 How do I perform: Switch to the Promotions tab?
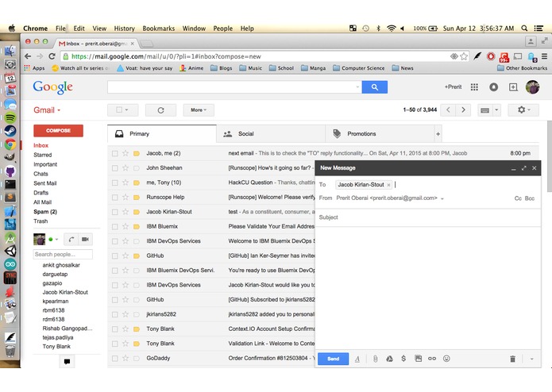[x=380, y=134]
